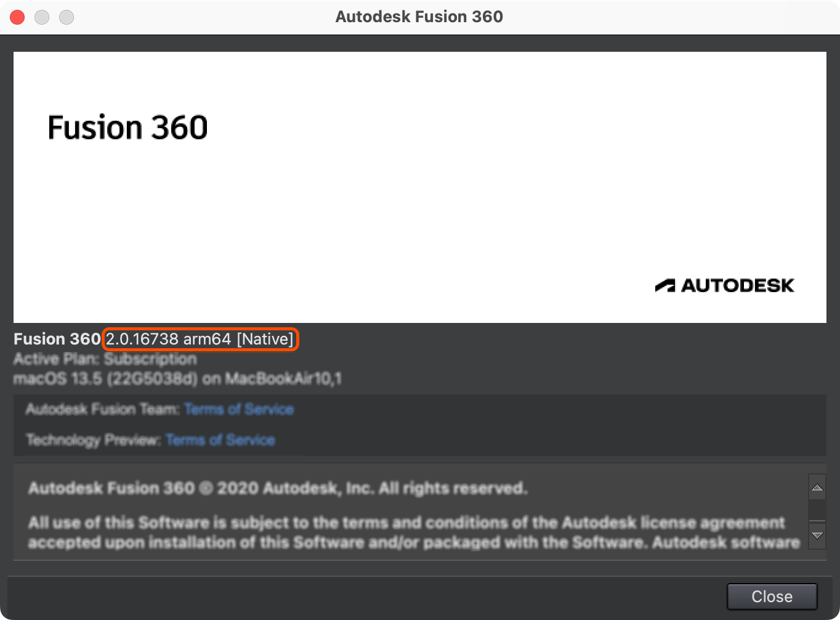The width and height of the screenshot is (840, 620).
Task: Open Technology Preview Terms of Service link
Action: click(x=220, y=440)
